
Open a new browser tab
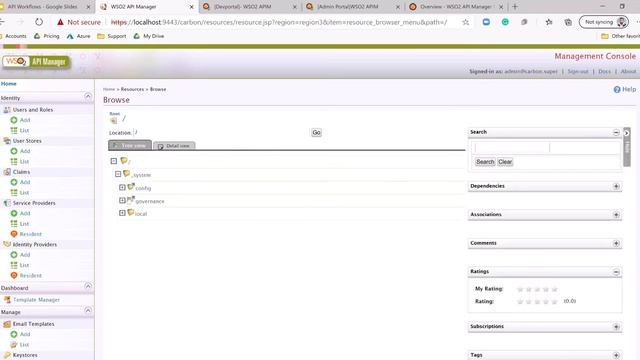click(515, 7)
